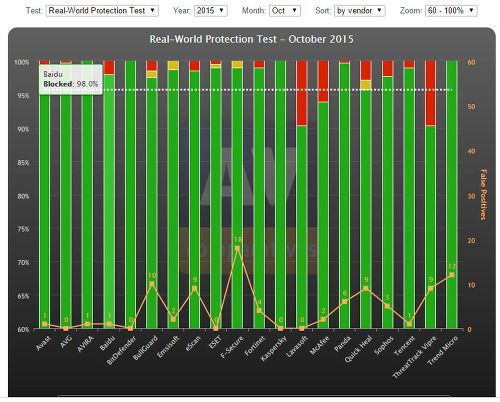Click the Quick Heal false positives marker 9
The image size is (500, 402).
[366, 288]
